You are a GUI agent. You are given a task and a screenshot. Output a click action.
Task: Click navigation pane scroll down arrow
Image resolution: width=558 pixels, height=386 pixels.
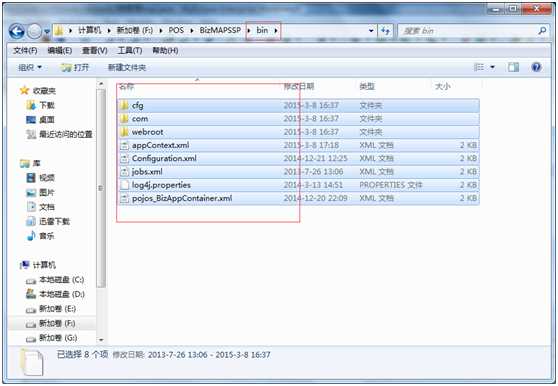(101, 340)
